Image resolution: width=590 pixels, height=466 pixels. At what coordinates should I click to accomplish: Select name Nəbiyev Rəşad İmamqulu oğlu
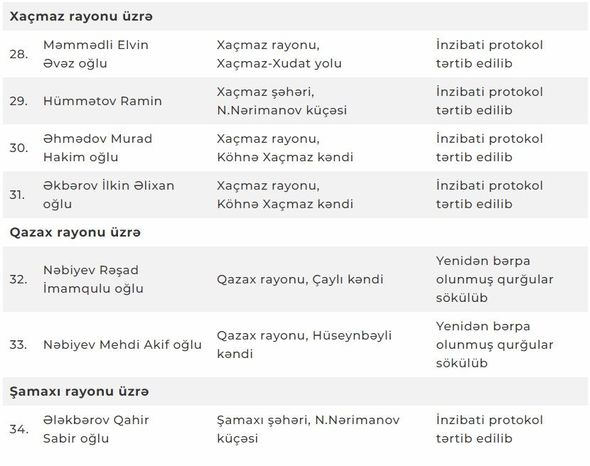coord(93,279)
